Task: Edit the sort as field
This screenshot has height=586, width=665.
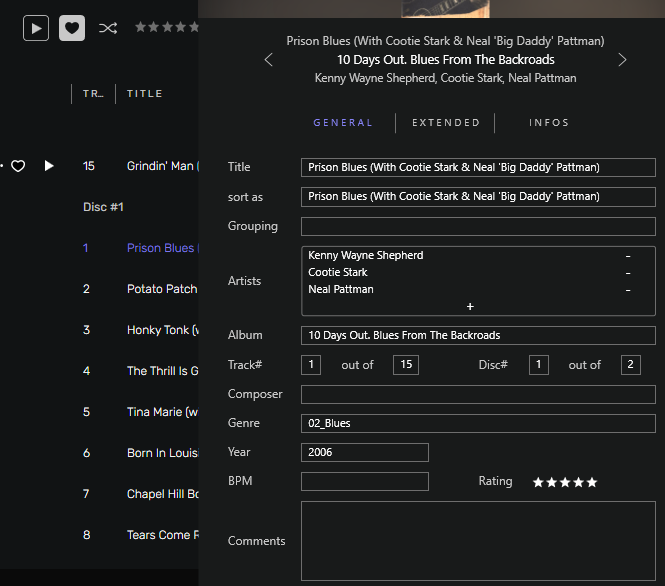Action: click(478, 197)
